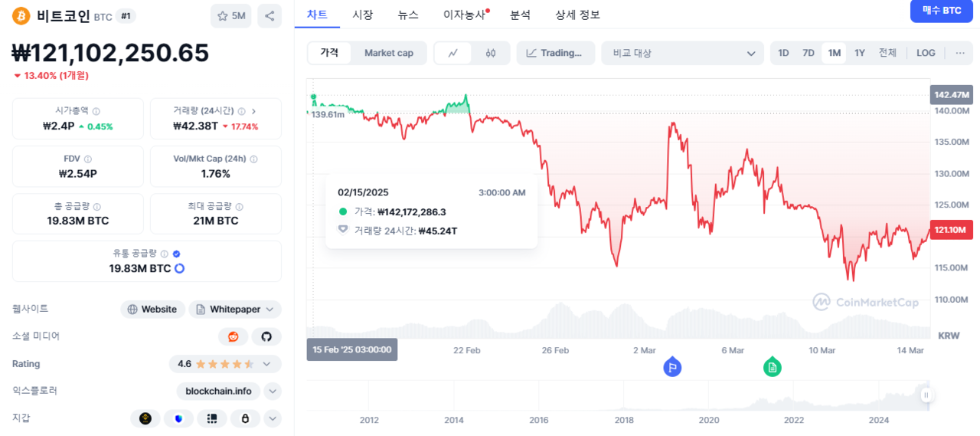980x436 pixels.
Task: Set chart range to 7D
Action: [808, 53]
